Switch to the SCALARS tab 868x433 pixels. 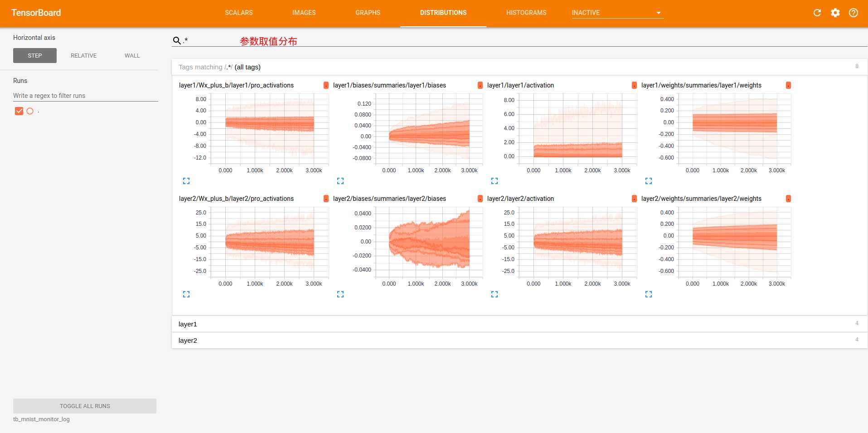pos(239,13)
